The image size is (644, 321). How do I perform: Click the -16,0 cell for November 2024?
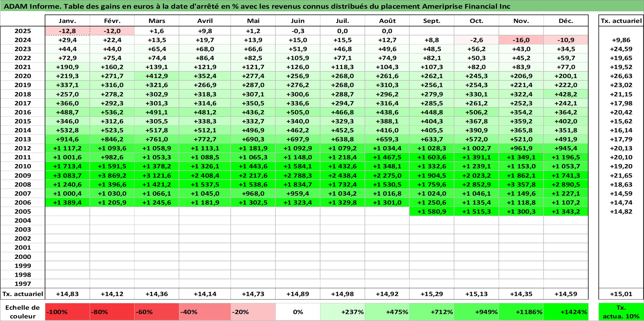coord(521,40)
